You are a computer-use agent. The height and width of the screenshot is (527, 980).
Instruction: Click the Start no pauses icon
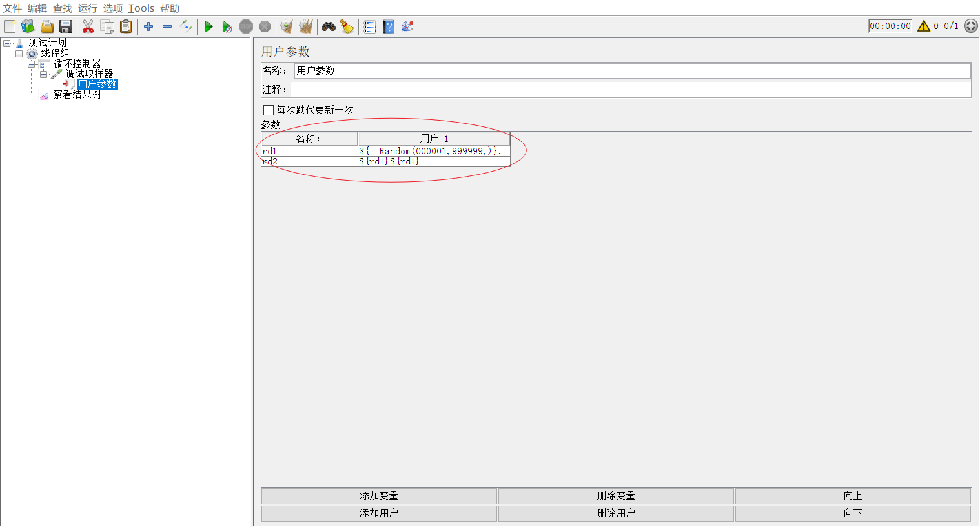227,26
